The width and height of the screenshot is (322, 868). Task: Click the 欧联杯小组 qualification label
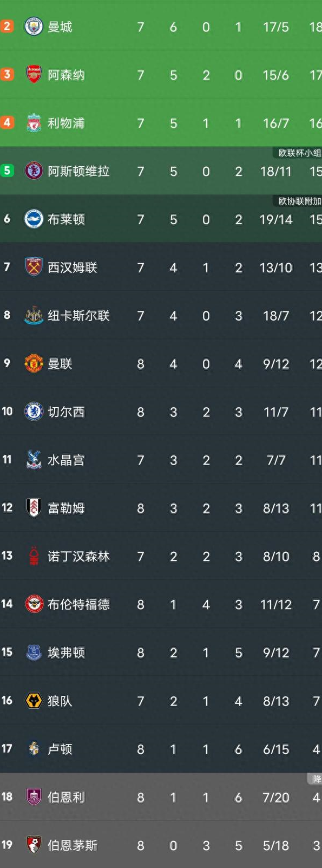[299, 153]
